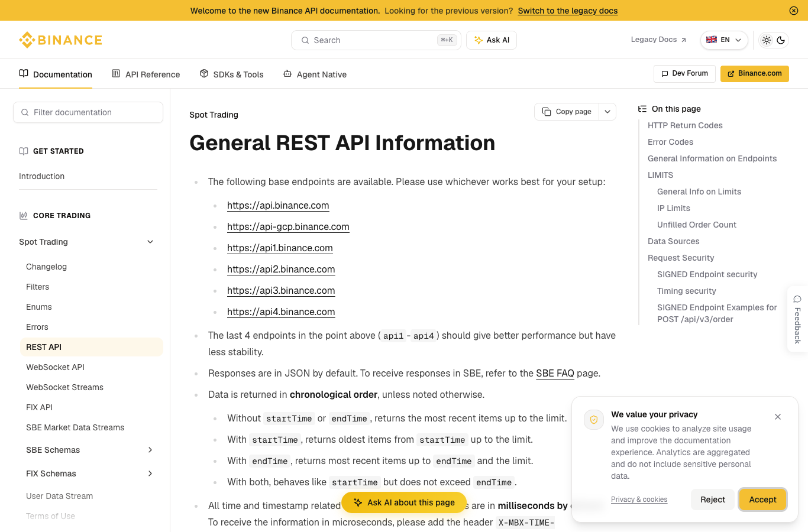Open SBE Market Data Streams page

75,427
